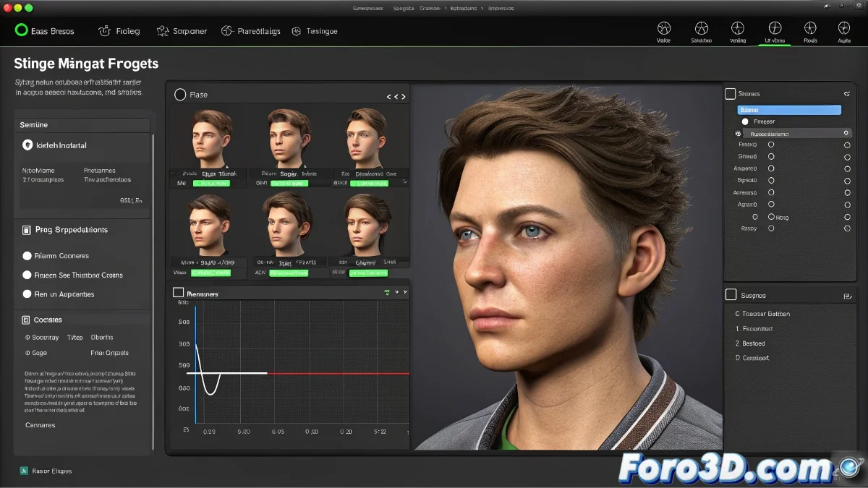
Task: Click green bar under bottom-right Ghginny thumbnail
Action: (368, 273)
